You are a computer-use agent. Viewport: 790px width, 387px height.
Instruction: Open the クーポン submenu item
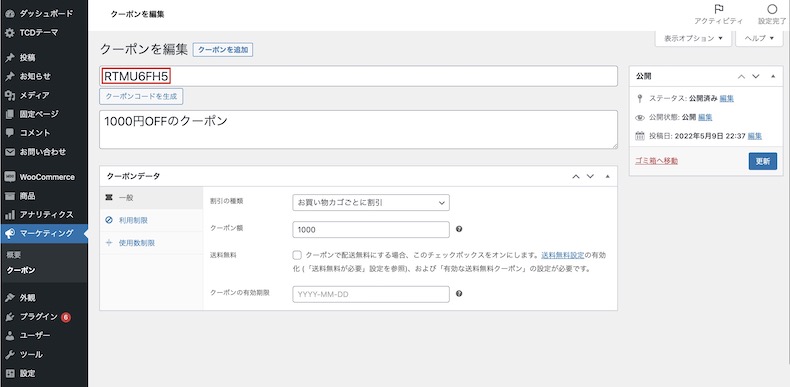pos(21,270)
